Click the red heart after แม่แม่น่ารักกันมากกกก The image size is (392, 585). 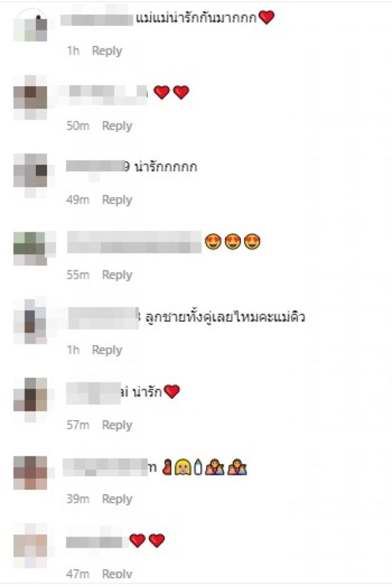pos(266,17)
